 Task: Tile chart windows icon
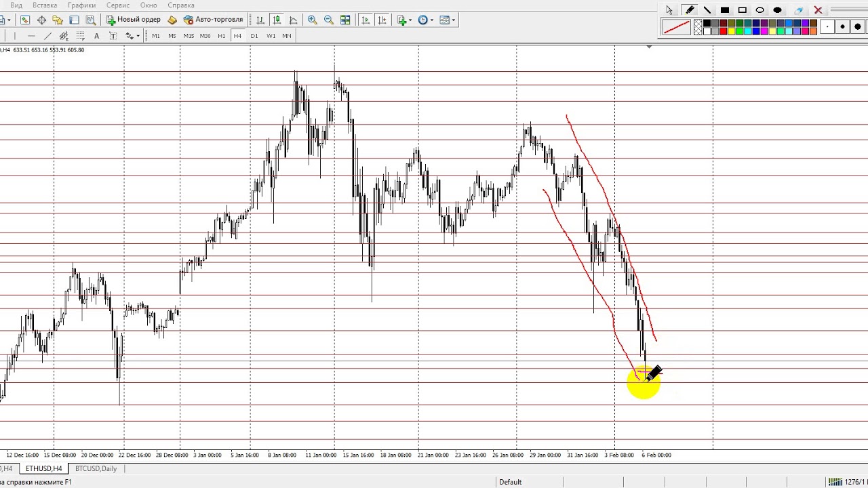[345, 20]
